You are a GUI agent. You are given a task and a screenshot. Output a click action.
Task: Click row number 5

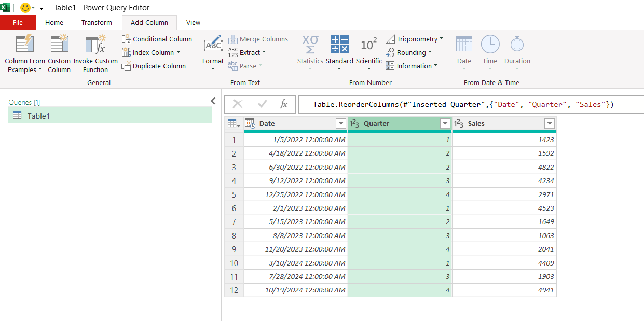point(234,194)
